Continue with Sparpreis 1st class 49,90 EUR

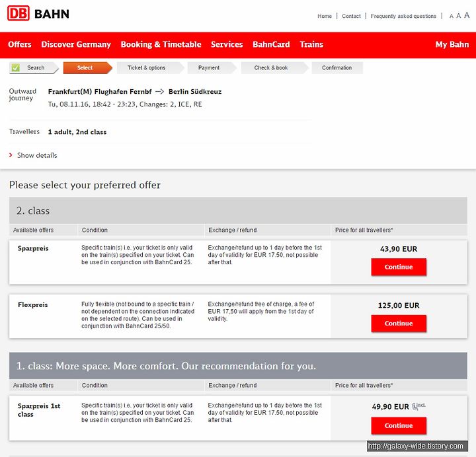coord(399,426)
